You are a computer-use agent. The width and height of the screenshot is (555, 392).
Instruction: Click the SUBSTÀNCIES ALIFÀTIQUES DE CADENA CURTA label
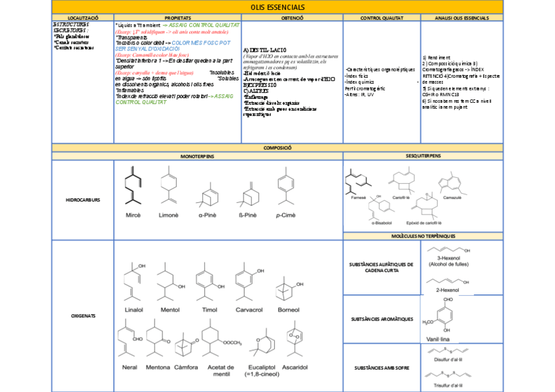pyautogui.click(x=381, y=268)
